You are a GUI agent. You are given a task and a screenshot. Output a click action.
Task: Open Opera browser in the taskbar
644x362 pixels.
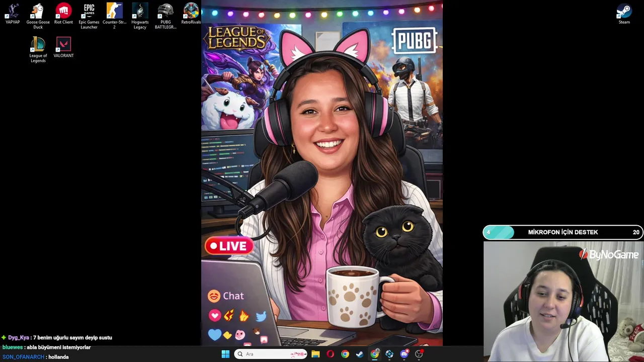click(x=330, y=354)
